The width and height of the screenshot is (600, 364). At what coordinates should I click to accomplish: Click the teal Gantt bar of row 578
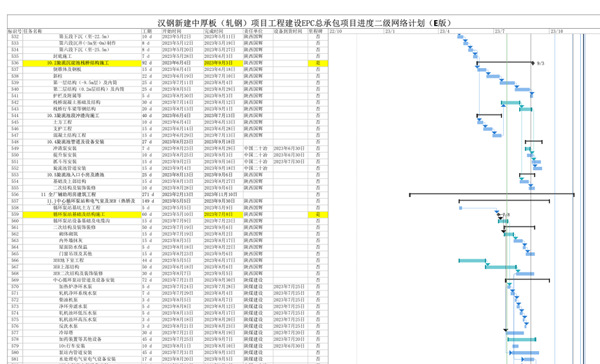tap(522, 339)
